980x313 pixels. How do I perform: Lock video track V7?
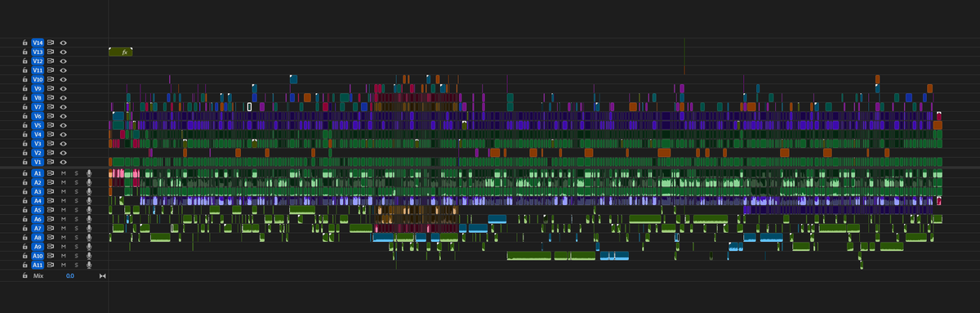click(x=25, y=107)
